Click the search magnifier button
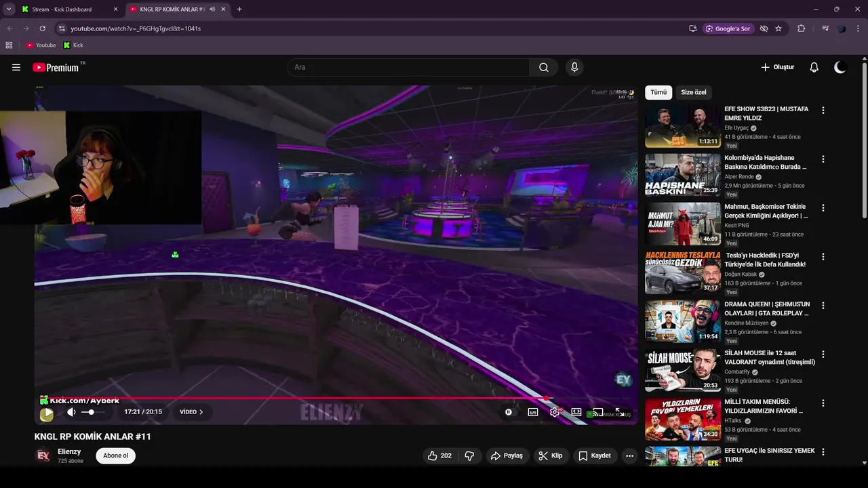 pyautogui.click(x=544, y=67)
